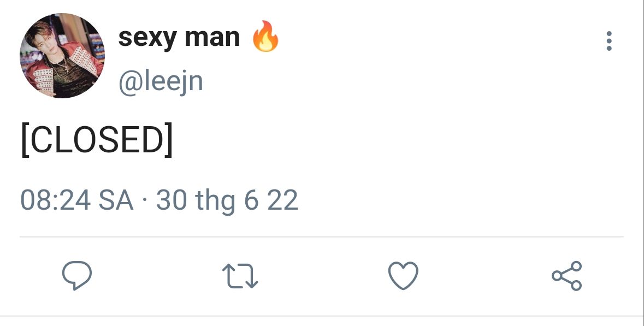Click the fire emoji beside the name
Image resolution: width=644 pixels, height=326 pixels.
(x=265, y=36)
